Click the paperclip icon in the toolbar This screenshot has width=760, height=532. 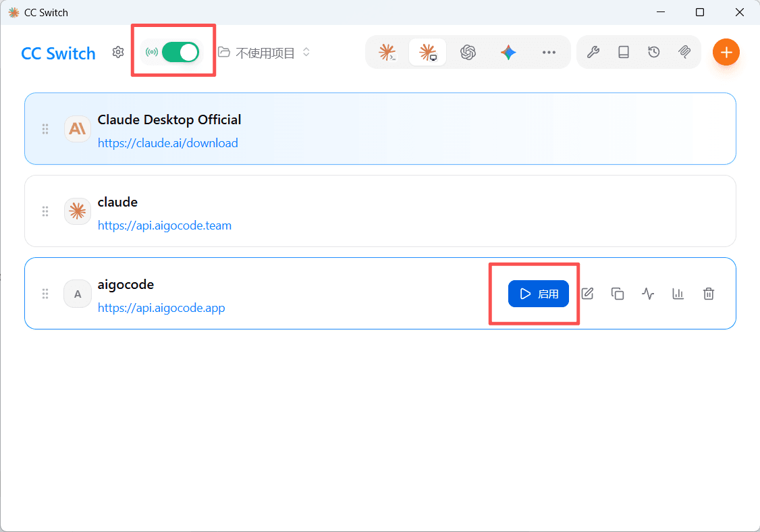pyautogui.click(x=684, y=52)
